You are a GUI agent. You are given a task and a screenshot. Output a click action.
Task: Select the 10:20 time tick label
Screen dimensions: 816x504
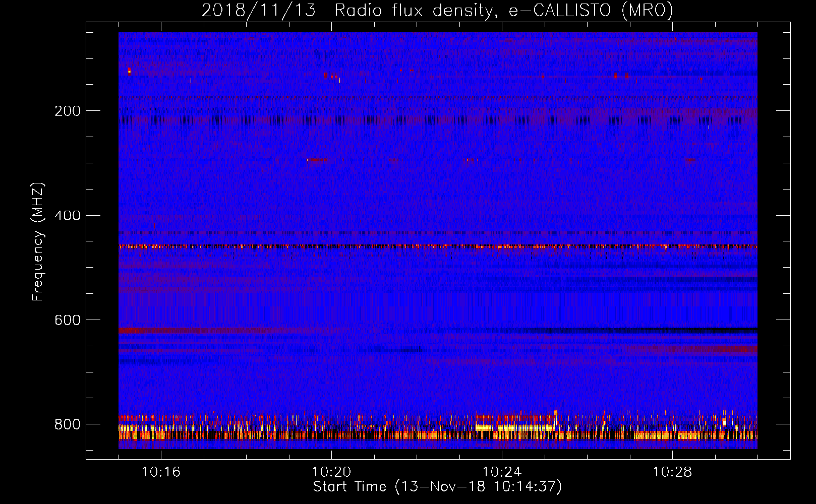tap(331, 472)
